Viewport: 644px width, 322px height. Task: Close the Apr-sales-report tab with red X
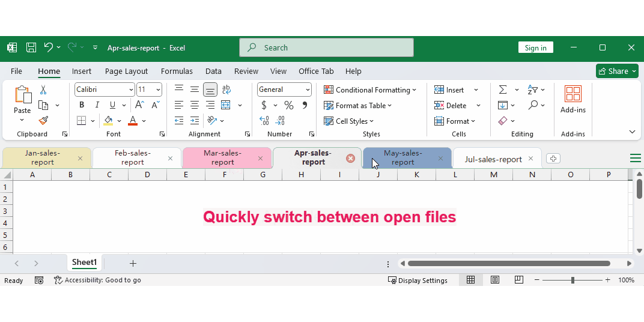(350, 159)
